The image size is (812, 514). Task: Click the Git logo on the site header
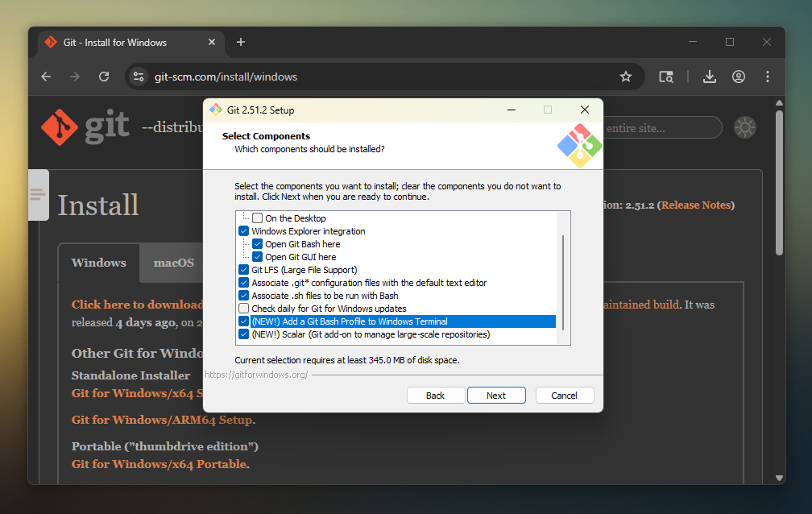pos(60,126)
